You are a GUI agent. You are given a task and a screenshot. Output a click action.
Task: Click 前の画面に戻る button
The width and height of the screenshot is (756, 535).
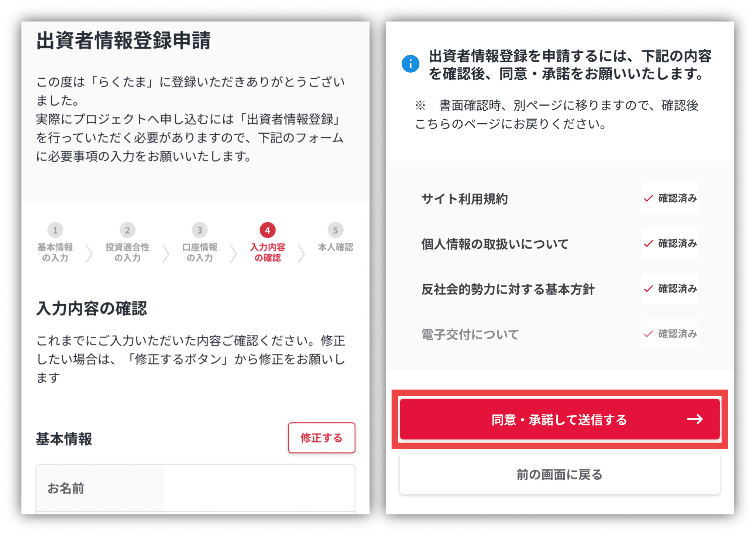point(560,474)
